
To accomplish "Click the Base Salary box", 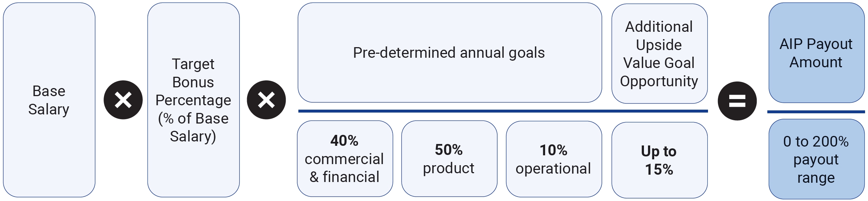I will (49, 100).
